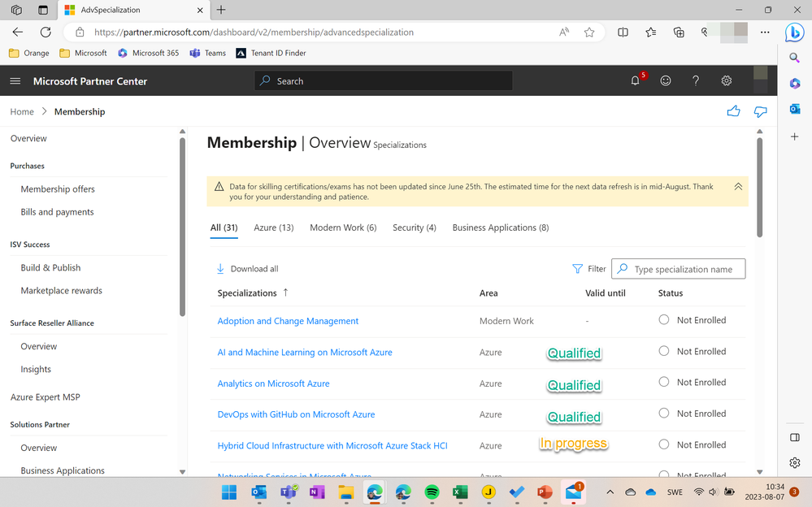Image resolution: width=812 pixels, height=507 pixels.
Task: Go to Home breadcrumb
Action: (x=22, y=112)
